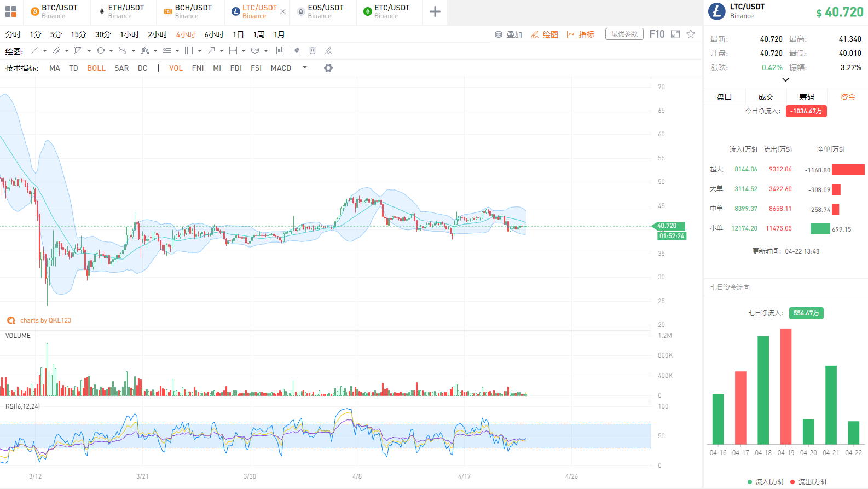Toggle the FNI indicator
The width and height of the screenshot is (868, 489).
pyautogui.click(x=198, y=68)
